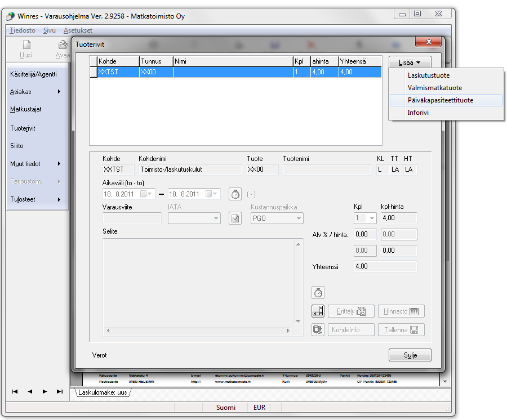Image resolution: width=507 pixels, height=420 pixels.
Task: Go to previous record navigation arrow
Action: coord(30,392)
